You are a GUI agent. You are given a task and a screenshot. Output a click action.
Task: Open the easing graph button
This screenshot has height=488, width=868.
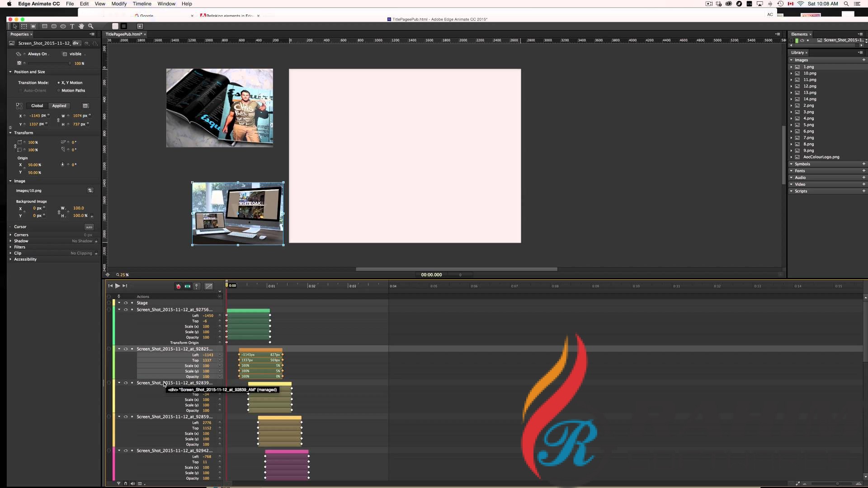[x=208, y=286]
